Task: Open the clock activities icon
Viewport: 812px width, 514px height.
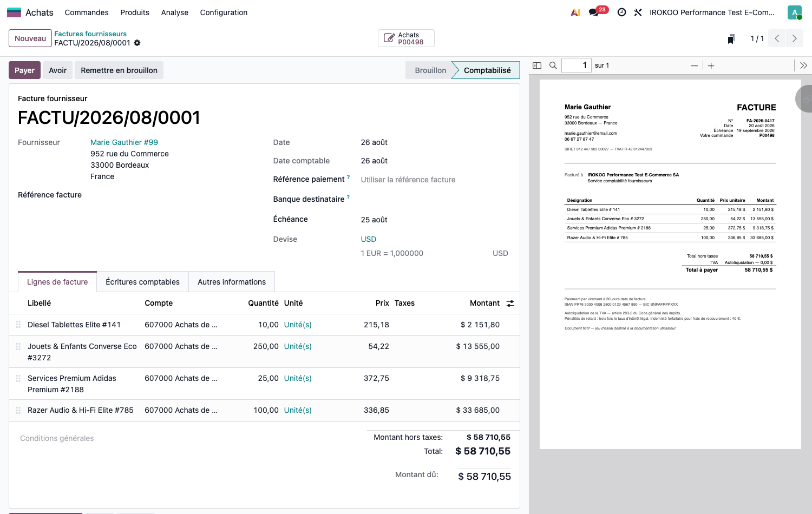Action: pyautogui.click(x=622, y=12)
